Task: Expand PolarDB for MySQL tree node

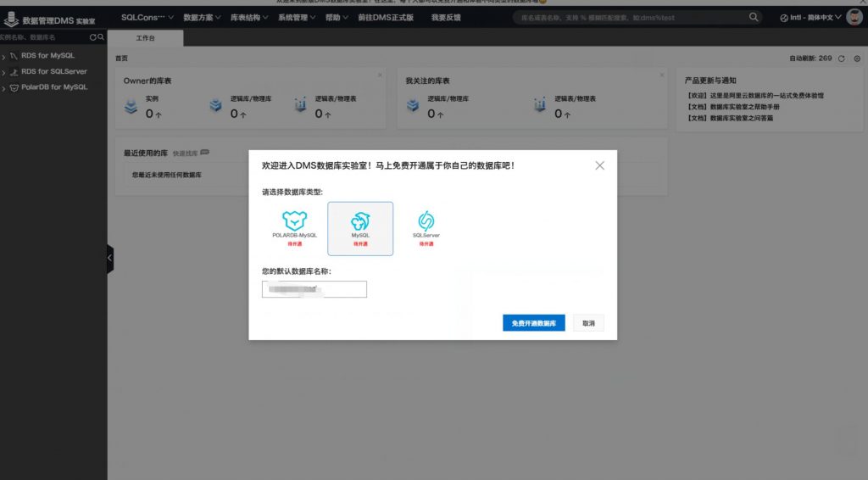Action: (3, 88)
